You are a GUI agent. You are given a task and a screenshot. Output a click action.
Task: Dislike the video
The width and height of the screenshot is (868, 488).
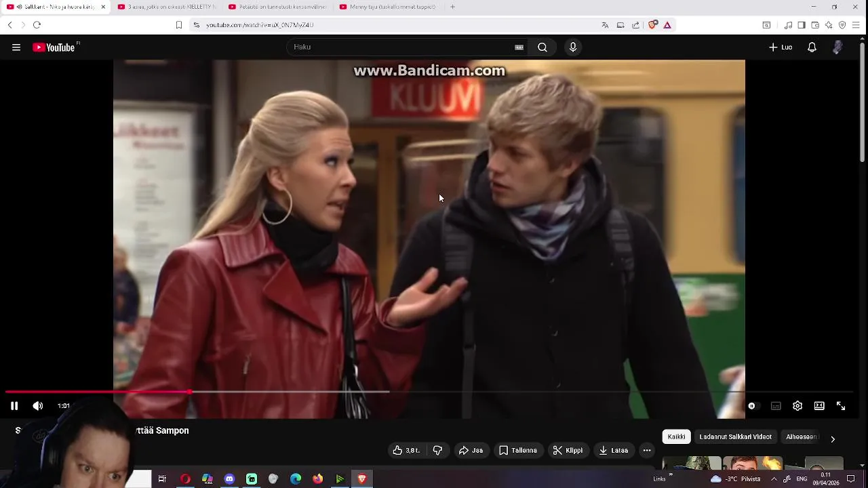(437, 450)
